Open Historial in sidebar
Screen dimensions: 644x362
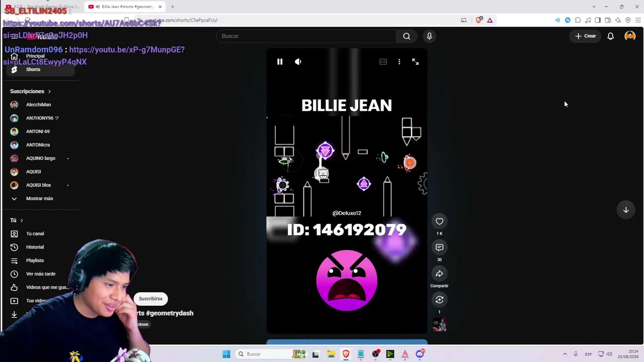[40, 247]
